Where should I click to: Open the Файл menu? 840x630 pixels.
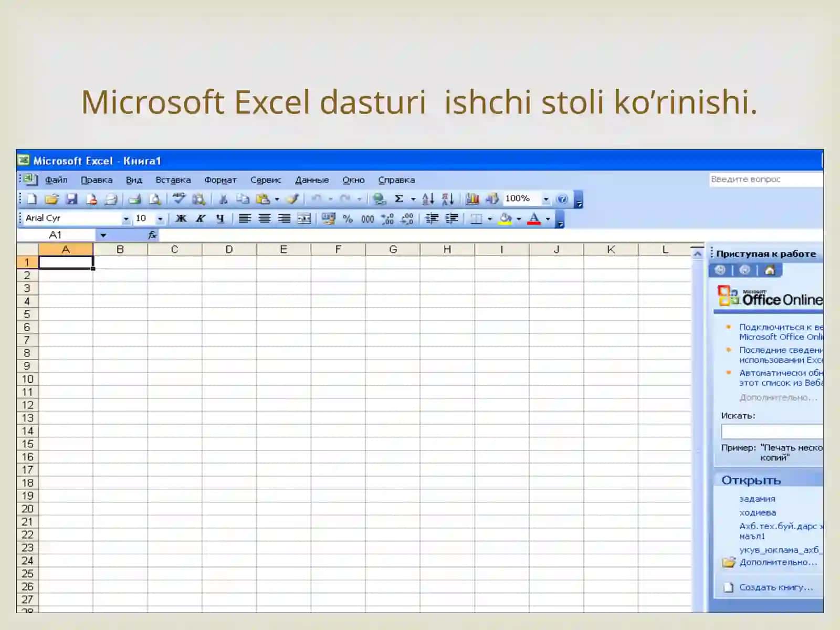tap(56, 180)
